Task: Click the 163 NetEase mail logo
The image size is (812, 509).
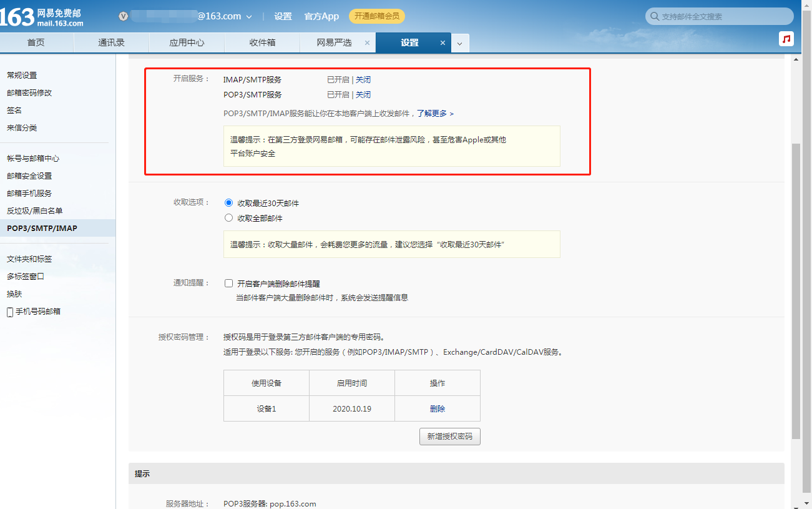Action: click(42, 17)
